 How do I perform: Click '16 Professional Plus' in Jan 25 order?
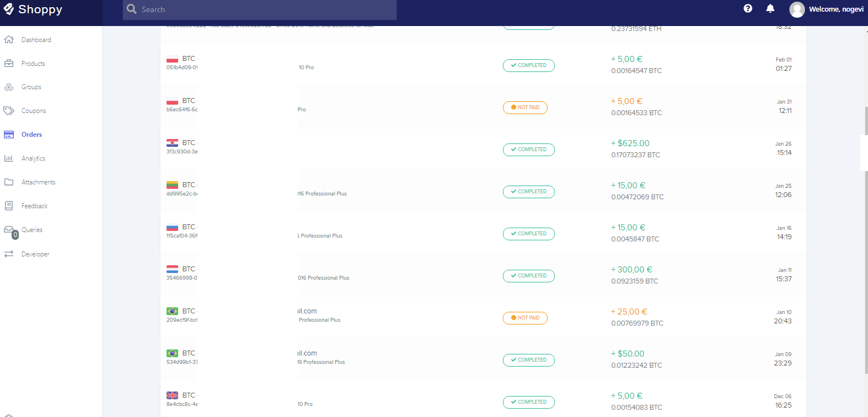pyautogui.click(x=322, y=194)
